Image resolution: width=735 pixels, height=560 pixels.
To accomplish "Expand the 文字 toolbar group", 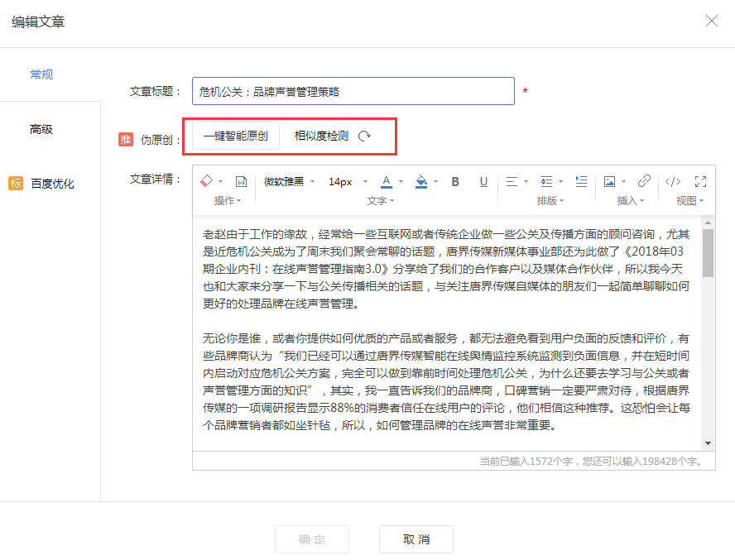I will [x=380, y=200].
